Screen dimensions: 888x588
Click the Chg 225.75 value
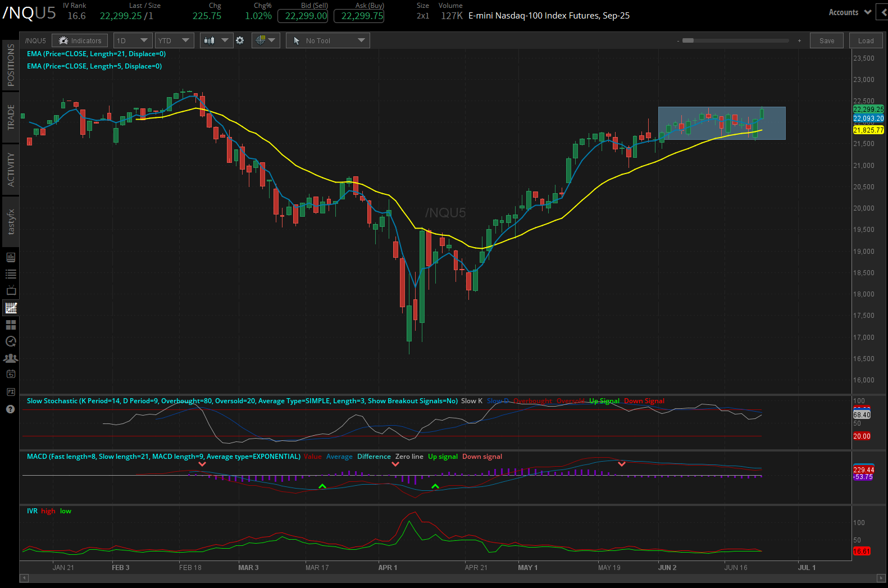point(207,16)
